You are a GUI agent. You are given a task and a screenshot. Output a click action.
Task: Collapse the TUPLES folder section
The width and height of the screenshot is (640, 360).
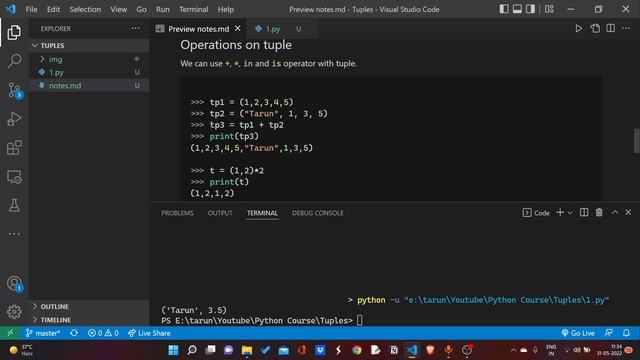click(x=89, y=45)
